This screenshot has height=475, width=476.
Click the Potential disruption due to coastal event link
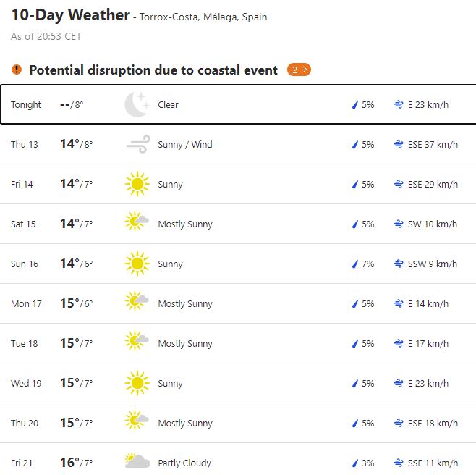153,70
